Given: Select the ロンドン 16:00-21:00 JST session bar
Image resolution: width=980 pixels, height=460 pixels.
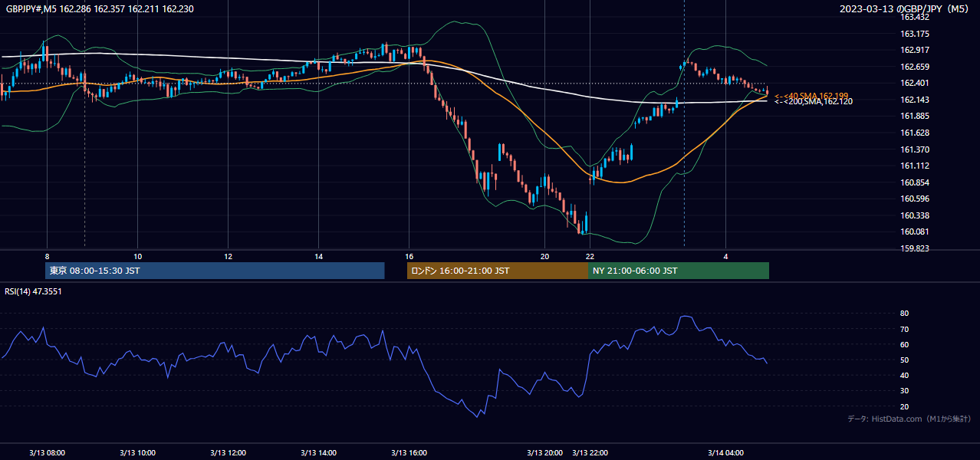Looking at the screenshot, I should pyautogui.click(x=498, y=271).
